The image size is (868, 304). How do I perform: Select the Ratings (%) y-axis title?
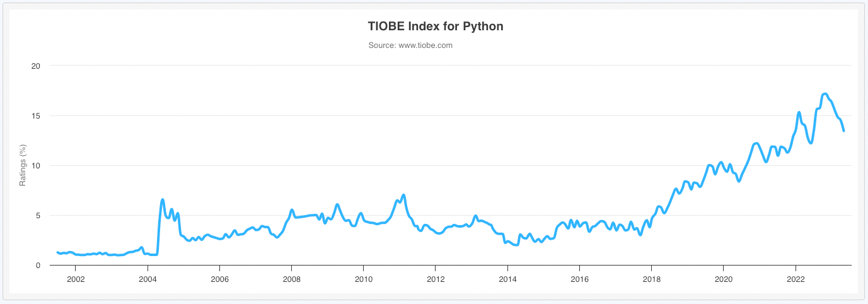(23, 165)
